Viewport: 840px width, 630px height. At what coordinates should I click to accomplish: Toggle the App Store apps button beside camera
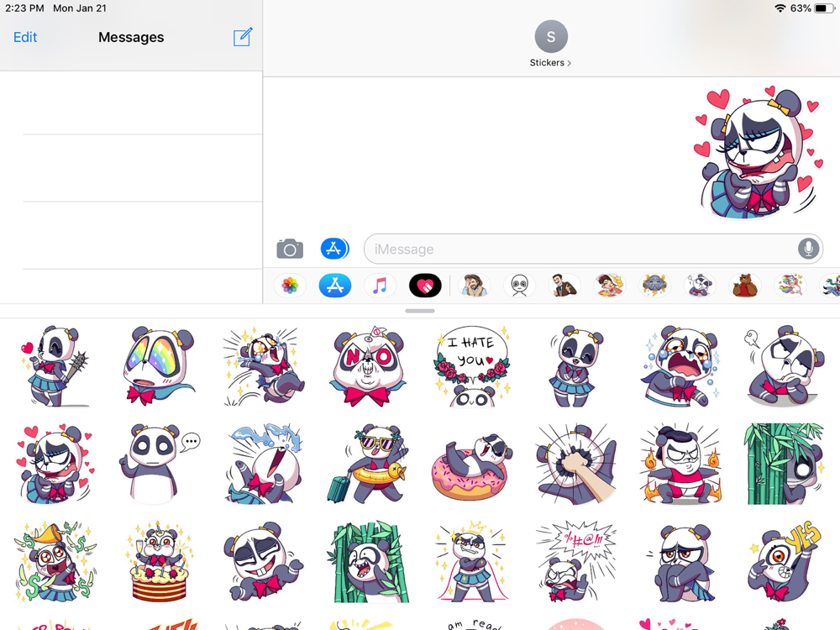click(335, 249)
